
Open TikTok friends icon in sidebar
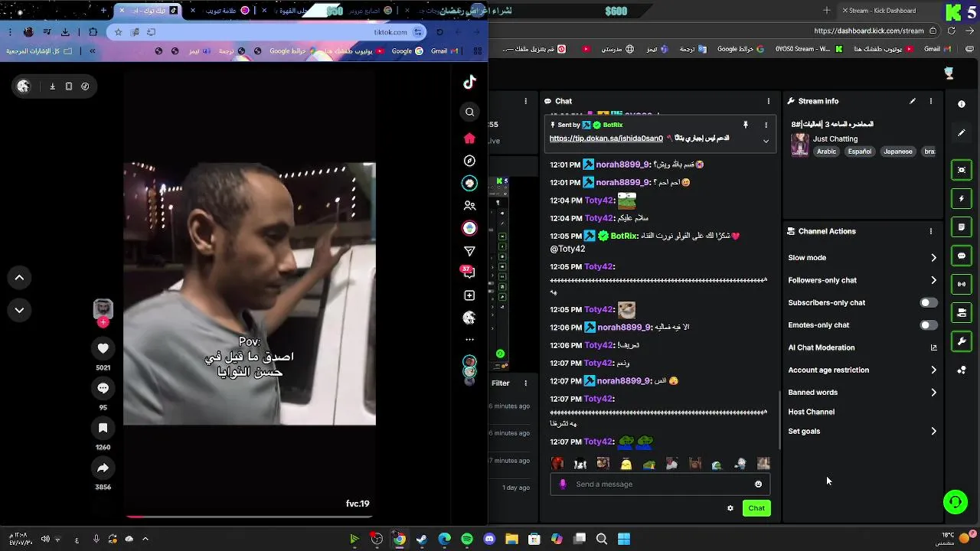click(469, 206)
